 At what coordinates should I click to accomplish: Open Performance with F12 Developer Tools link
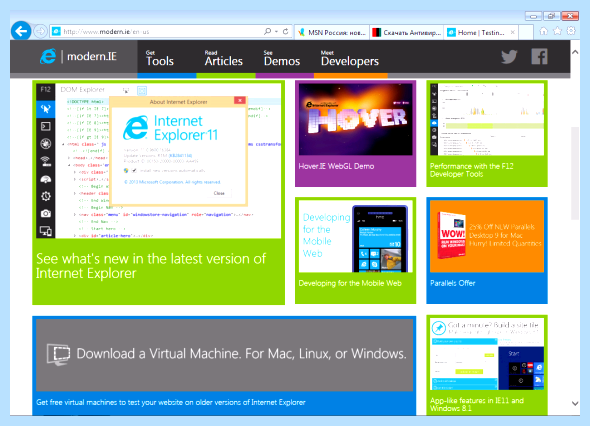point(471,170)
